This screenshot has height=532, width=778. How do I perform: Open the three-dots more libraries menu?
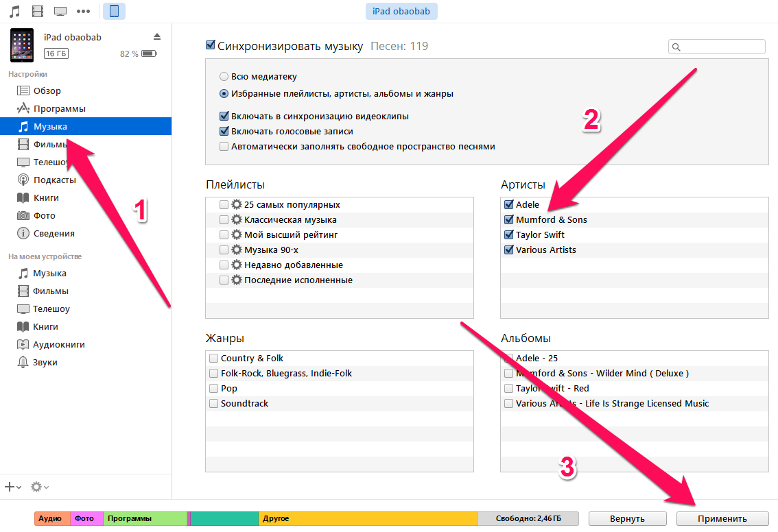tap(83, 11)
